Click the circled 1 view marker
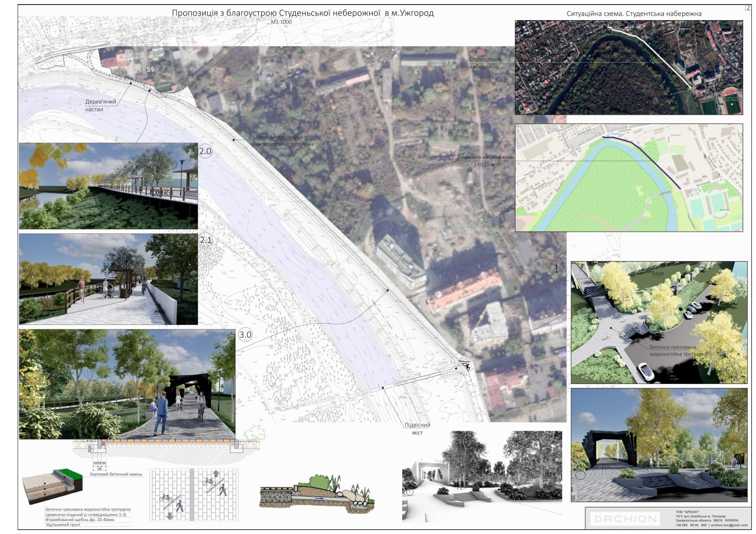Screen dimensions: 756x534 [x=555, y=268]
